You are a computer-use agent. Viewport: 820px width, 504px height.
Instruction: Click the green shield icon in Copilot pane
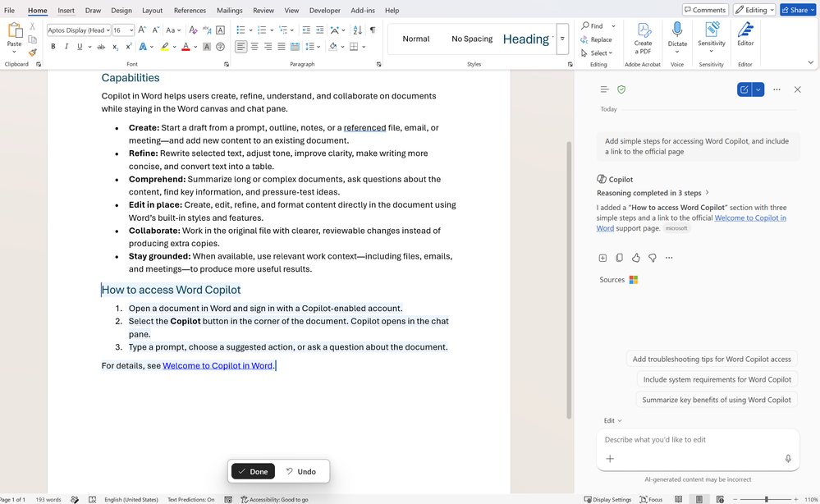pyautogui.click(x=621, y=89)
